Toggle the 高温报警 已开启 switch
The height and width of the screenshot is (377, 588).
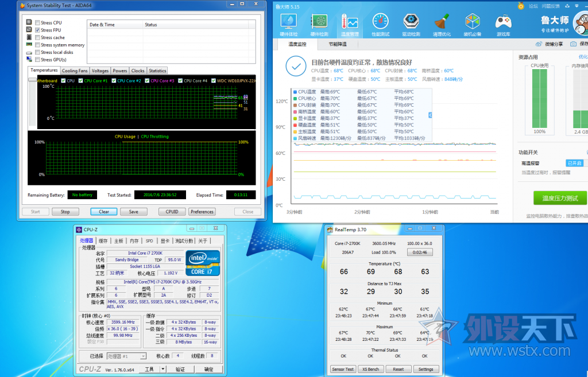(575, 163)
